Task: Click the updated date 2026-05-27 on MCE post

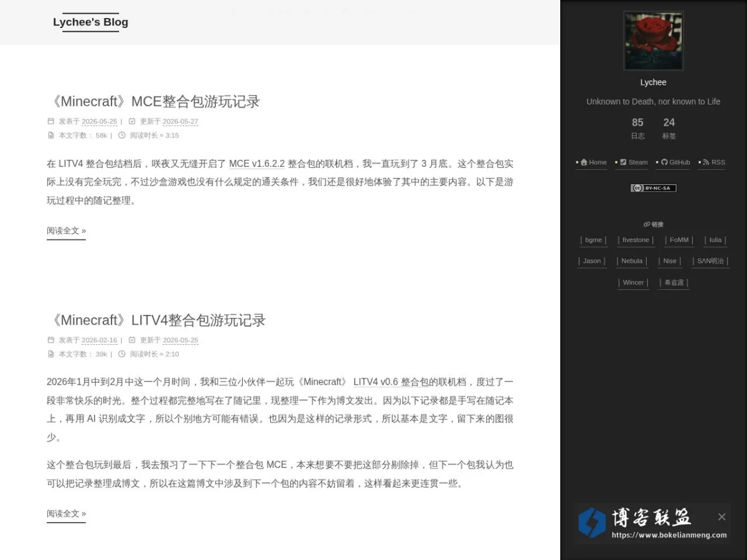Action: [181, 122]
